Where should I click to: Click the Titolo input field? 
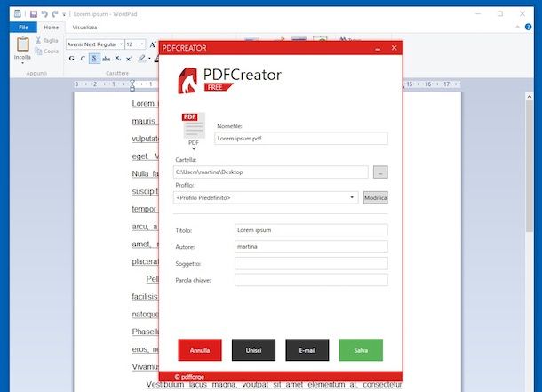point(311,230)
